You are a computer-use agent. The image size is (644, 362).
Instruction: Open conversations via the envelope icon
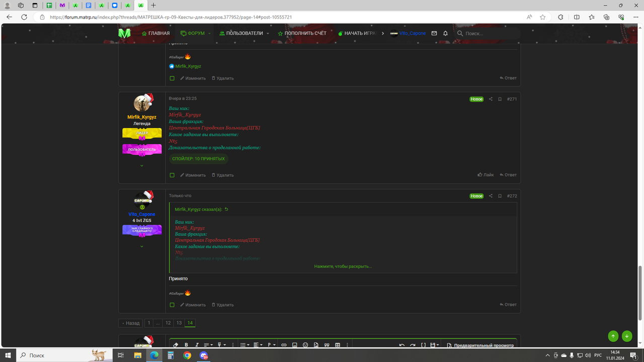click(434, 33)
